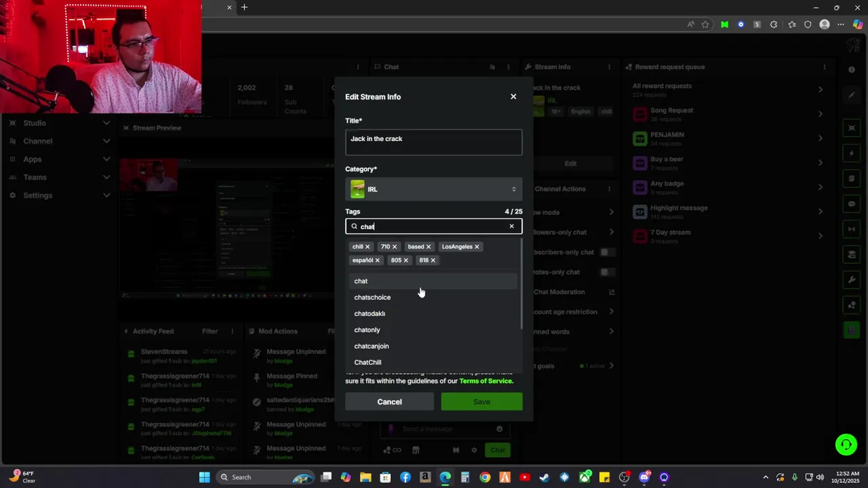Open Channel Actions panel options menu
Image resolution: width=868 pixels, height=488 pixels.
click(610, 189)
